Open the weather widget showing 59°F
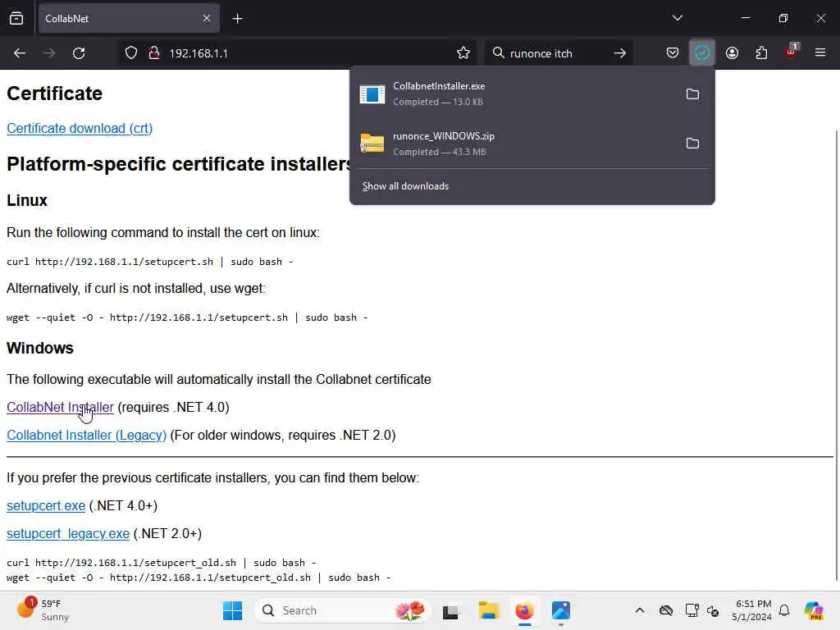Screen dimensions: 840x630 (43, 610)
